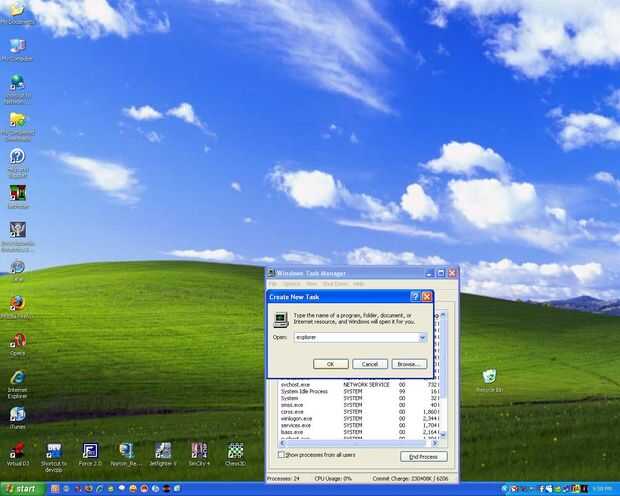Close the Create New Task dialog
The image size is (620, 496).
(427, 297)
